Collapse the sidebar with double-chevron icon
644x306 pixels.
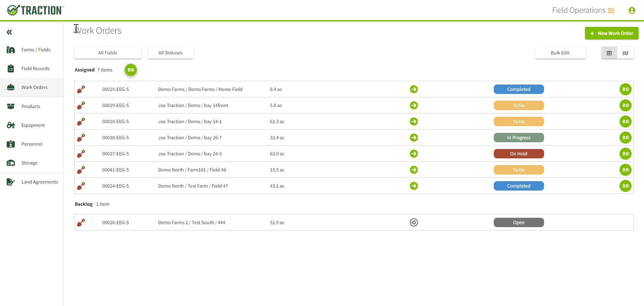[x=9, y=32]
